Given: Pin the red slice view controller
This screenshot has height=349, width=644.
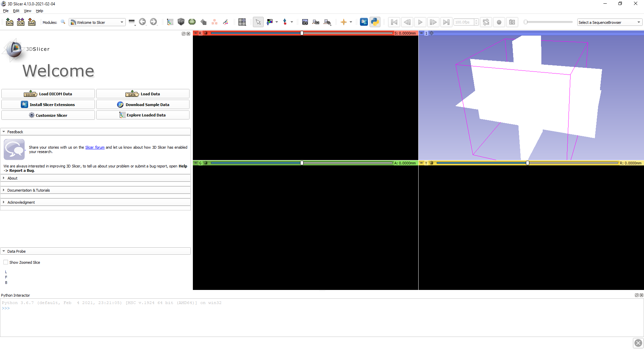Looking at the screenshot, I should point(196,33).
